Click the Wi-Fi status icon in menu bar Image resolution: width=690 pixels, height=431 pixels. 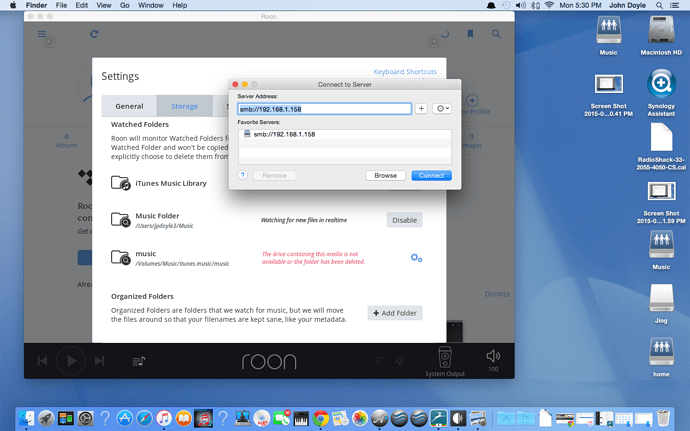pyautogui.click(x=549, y=5)
